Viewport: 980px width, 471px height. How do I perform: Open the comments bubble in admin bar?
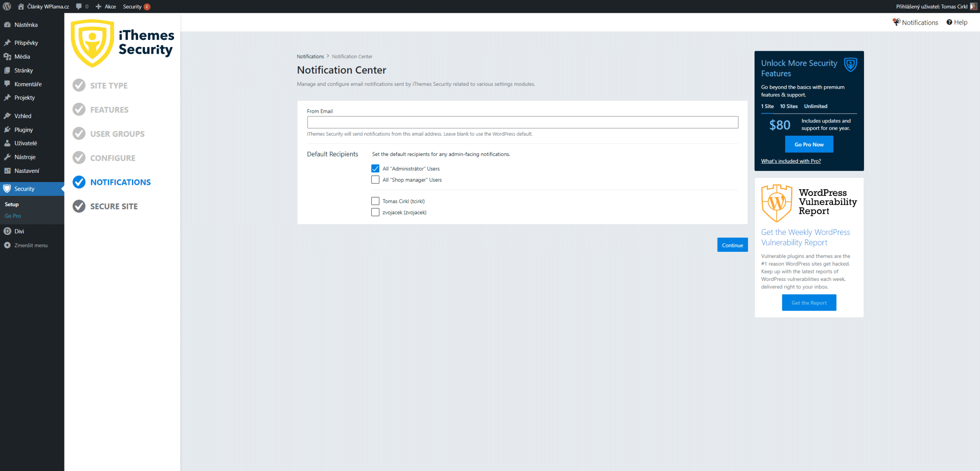click(x=79, y=6)
